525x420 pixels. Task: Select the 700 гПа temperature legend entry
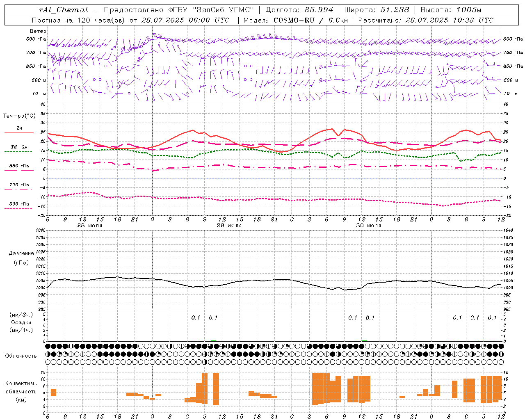coord(19,185)
